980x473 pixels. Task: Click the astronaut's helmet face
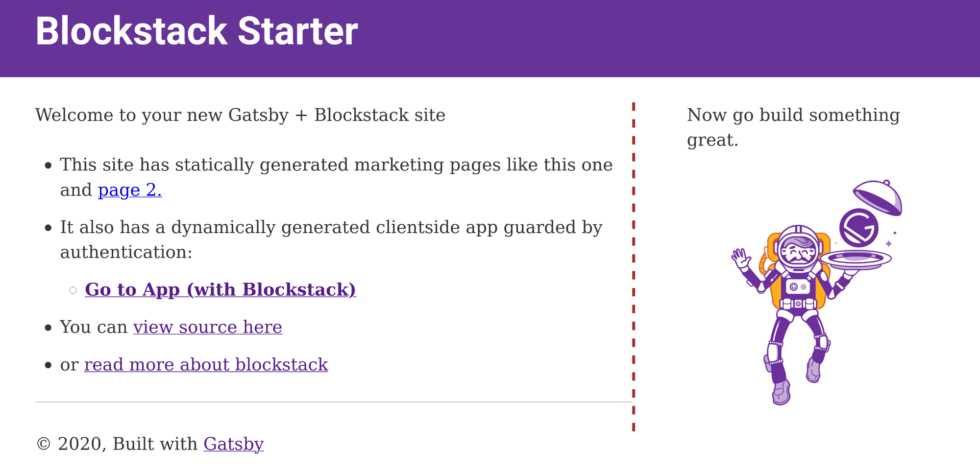pyautogui.click(x=798, y=251)
